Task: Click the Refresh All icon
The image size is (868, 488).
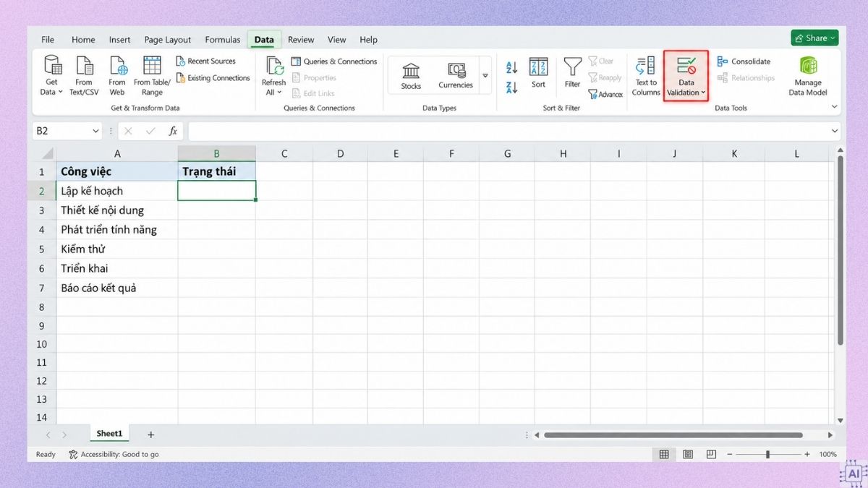Action: (274, 66)
